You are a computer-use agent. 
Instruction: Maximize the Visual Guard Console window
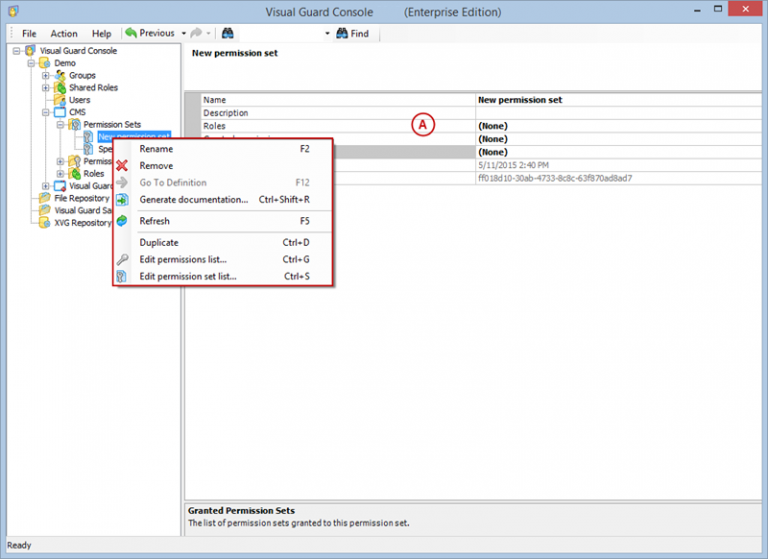pyautogui.click(x=718, y=9)
